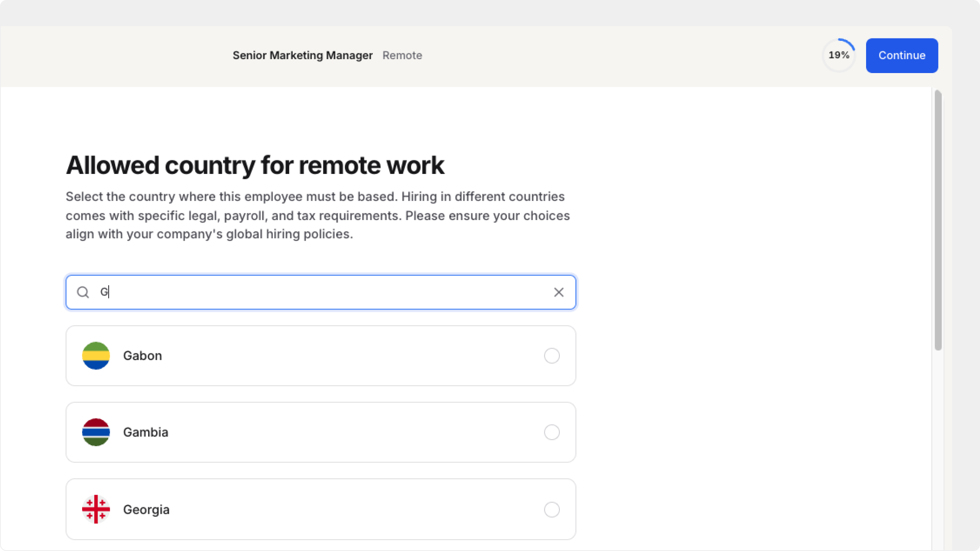Click the Senior Marketing Manager title
The image size is (980, 551).
[x=303, y=56]
